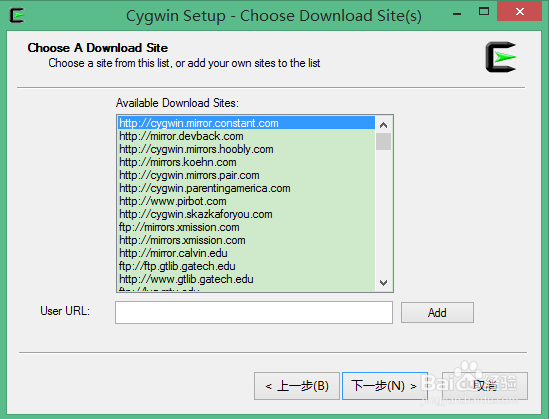The height and width of the screenshot is (419, 549).
Task: Select mirror ftp://mirrors.xmission.com
Action: click(x=246, y=227)
